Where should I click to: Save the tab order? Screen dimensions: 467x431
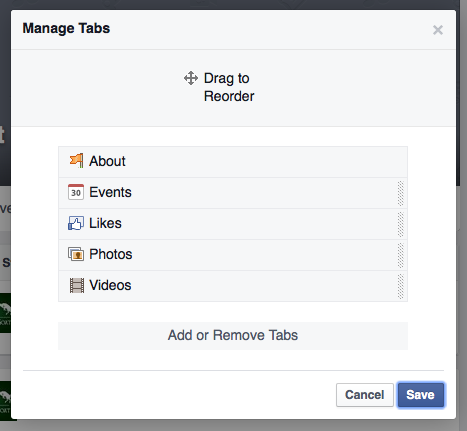(421, 395)
